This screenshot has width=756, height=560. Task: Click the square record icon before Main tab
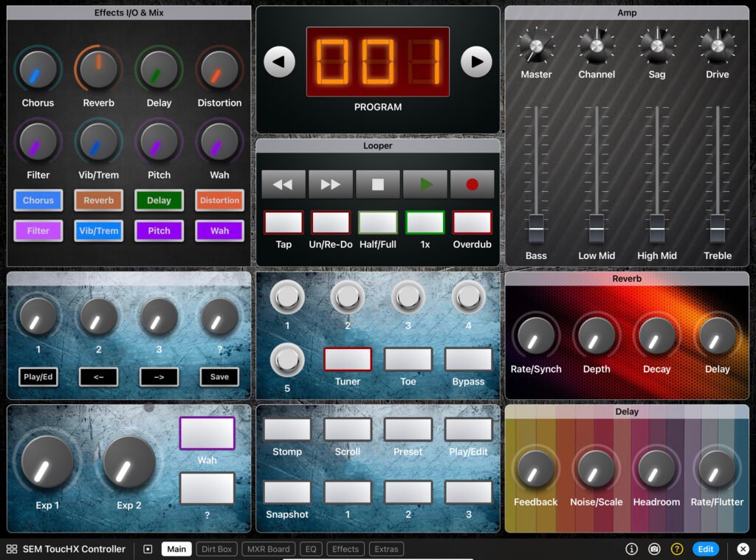click(x=148, y=549)
